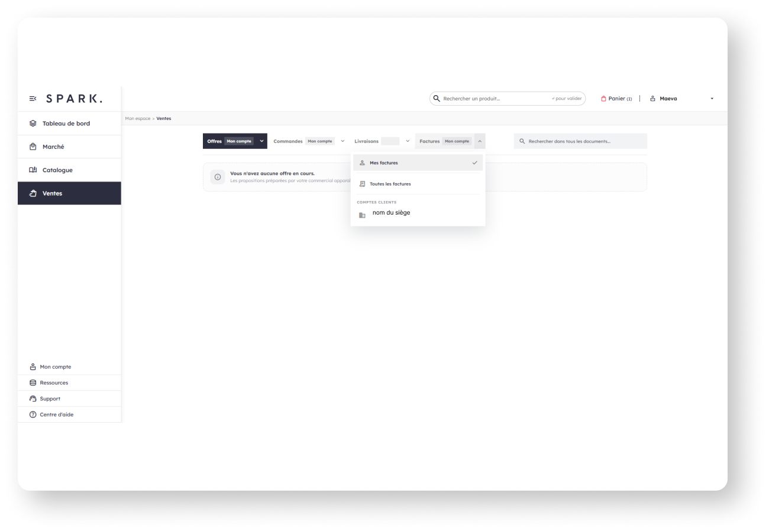The height and width of the screenshot is (532, 769).
Task: Click the document search magnifier icon
Action: click(522, 141)
